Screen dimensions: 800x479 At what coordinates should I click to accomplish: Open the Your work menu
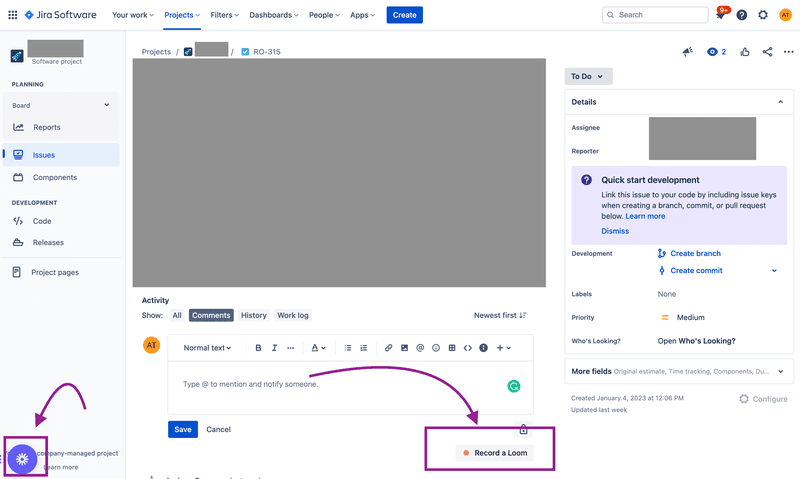pos(133,15)
